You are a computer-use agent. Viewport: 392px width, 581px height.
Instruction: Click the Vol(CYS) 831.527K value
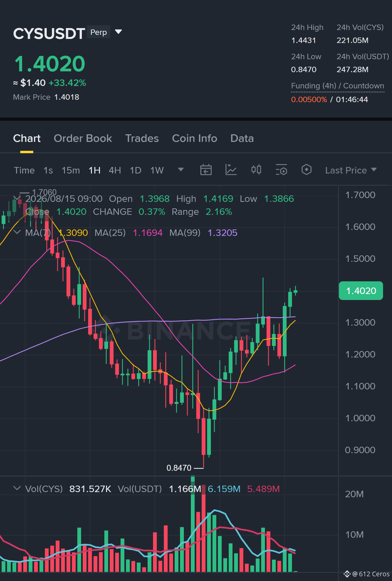(x=90, y=489)
